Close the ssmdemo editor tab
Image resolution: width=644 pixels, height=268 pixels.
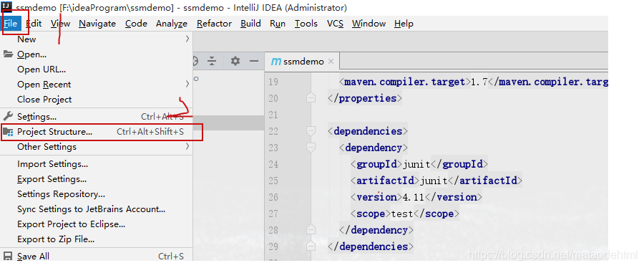pyautogui.click(x=331, y=62)
